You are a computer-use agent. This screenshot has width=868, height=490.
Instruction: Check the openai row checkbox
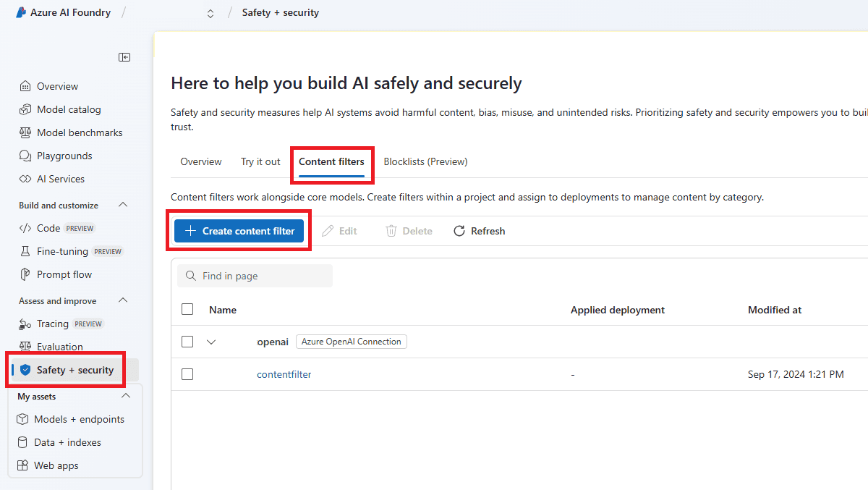187,341
